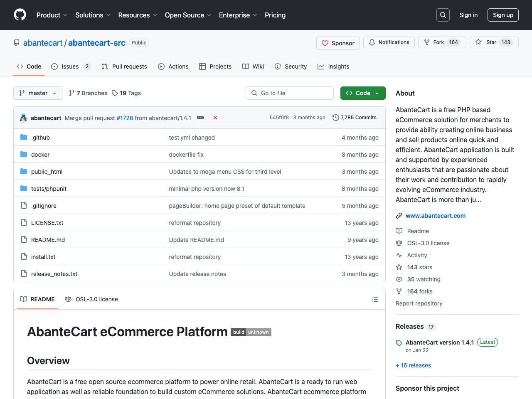Expand the green Code dropdown
532x399 pixels.
tap(363, 93)
